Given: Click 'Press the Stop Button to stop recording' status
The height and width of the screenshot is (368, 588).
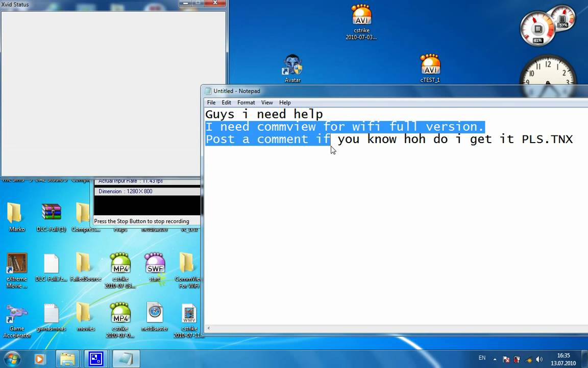Looking at the screenshot, I should pos(141,221).
